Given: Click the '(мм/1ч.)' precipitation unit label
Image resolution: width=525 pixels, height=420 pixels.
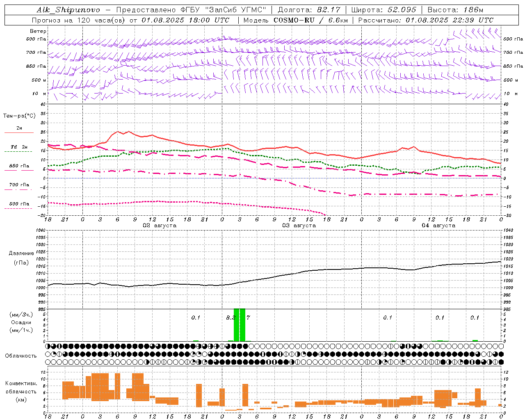Looking at the screenshot, I should coord(21,330).
